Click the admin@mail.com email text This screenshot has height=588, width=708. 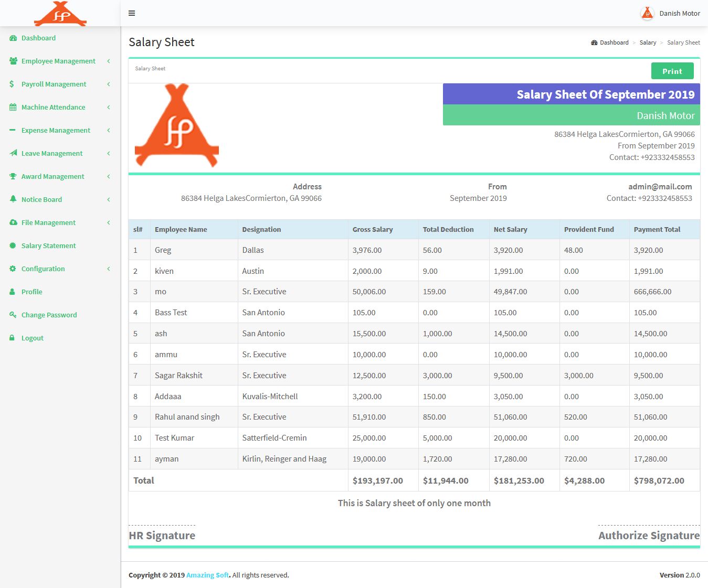[x=660, y=187]
